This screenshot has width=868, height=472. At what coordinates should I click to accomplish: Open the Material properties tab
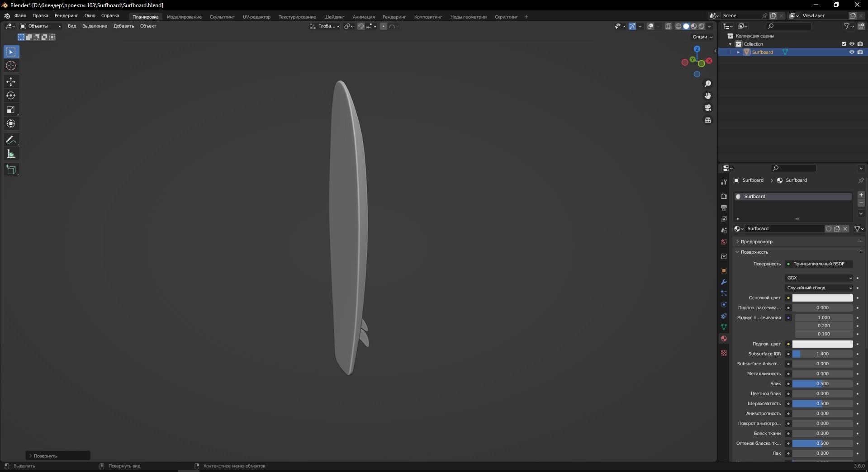(x=724, y=339)
